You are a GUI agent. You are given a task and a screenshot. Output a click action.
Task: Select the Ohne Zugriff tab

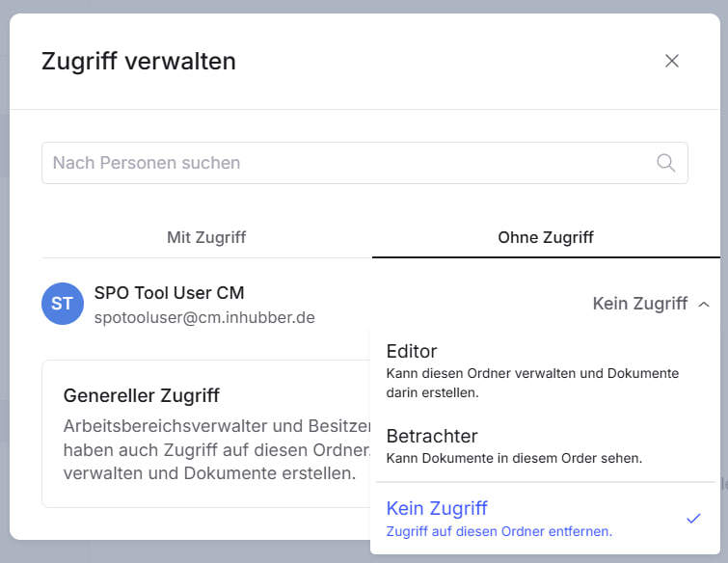point(546,237)
